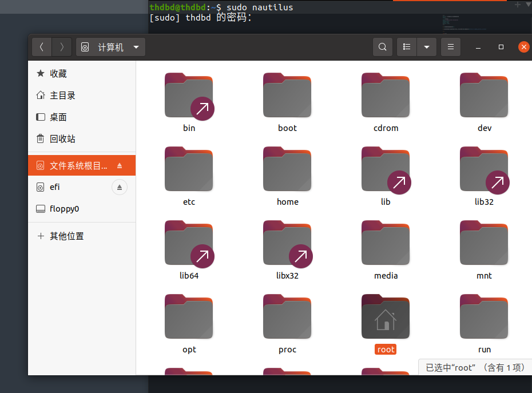Select the libx32 symlink folder icon
532x393 pixels.
click(x=288, y=244)
